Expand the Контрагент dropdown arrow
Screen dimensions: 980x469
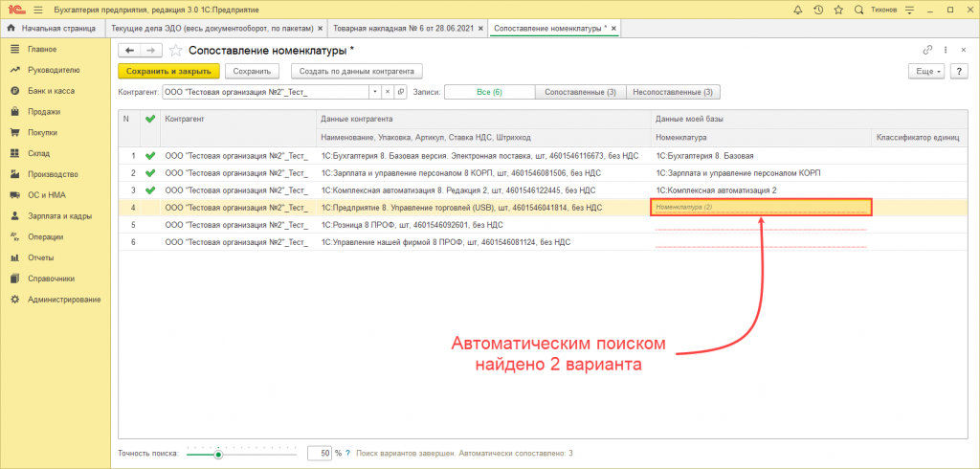pyautogui.click(x=375, y=92)
